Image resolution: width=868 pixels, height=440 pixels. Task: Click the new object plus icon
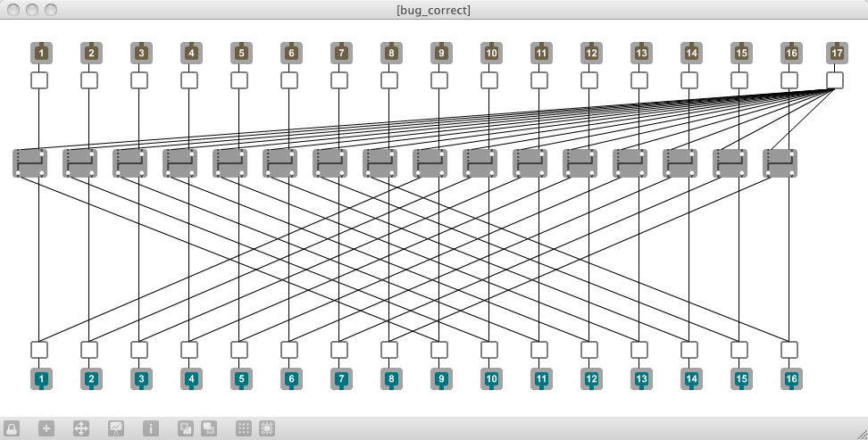click(x=46, y=428)
